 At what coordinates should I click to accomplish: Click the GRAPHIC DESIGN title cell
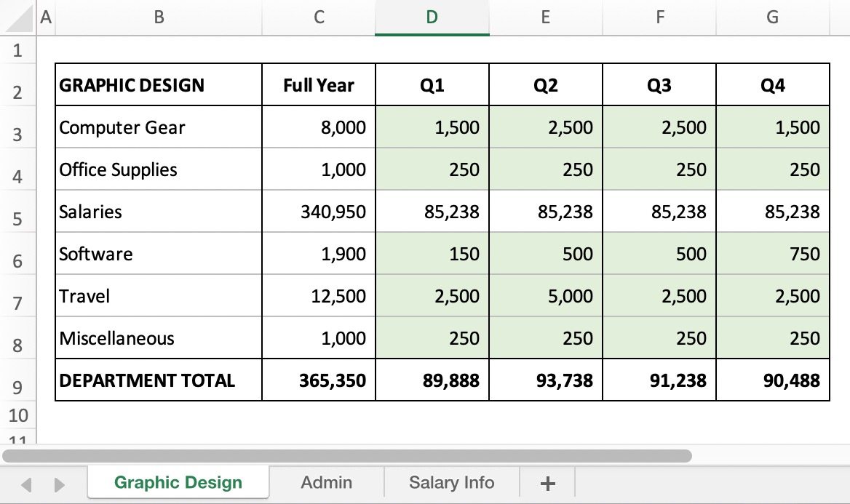point(159,84)
